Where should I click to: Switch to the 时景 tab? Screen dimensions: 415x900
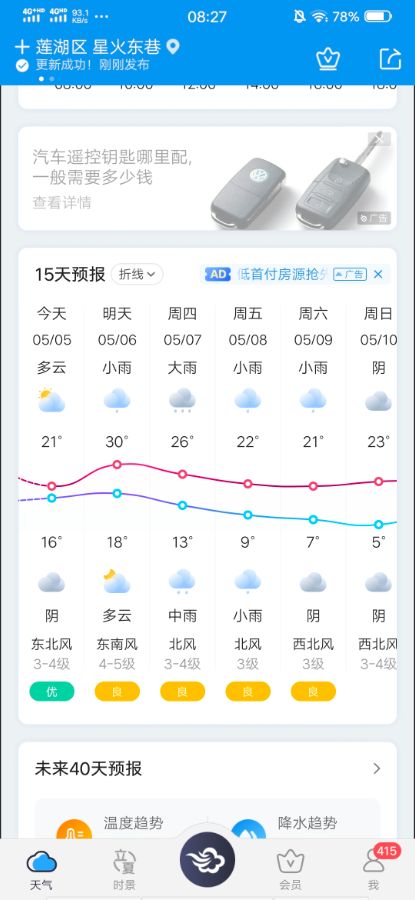(x=125, y=868)
